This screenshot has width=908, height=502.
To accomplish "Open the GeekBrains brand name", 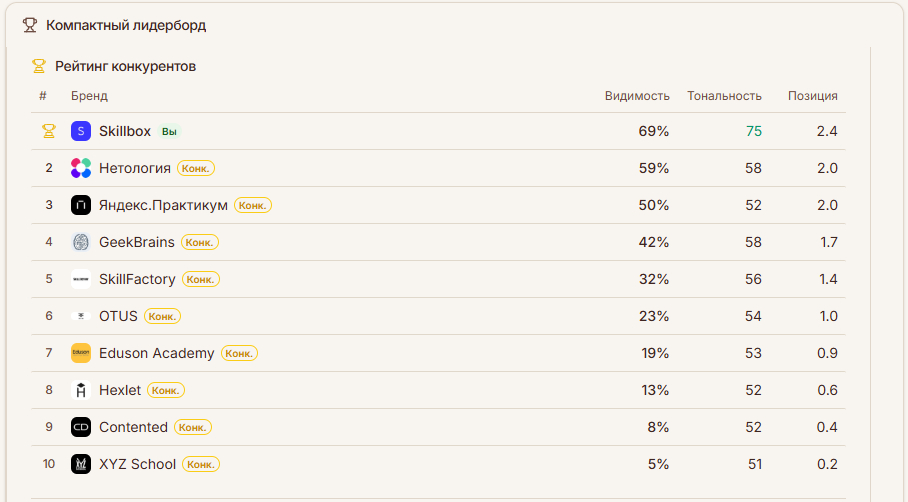I will tap(137, 242).
